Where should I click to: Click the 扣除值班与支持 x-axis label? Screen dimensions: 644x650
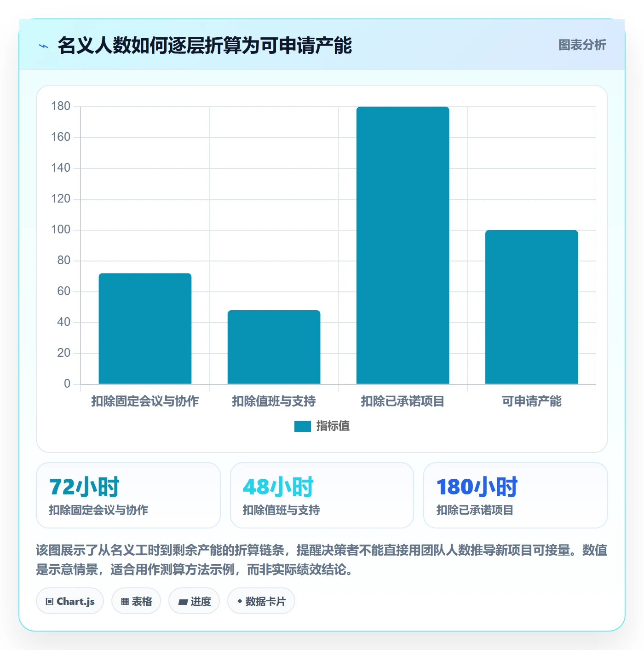[274, 401]
